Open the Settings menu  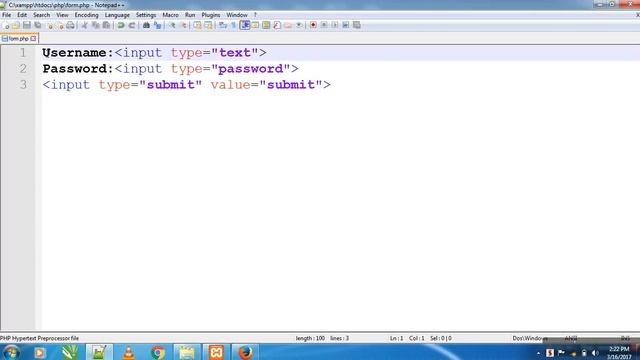(146, 15)
